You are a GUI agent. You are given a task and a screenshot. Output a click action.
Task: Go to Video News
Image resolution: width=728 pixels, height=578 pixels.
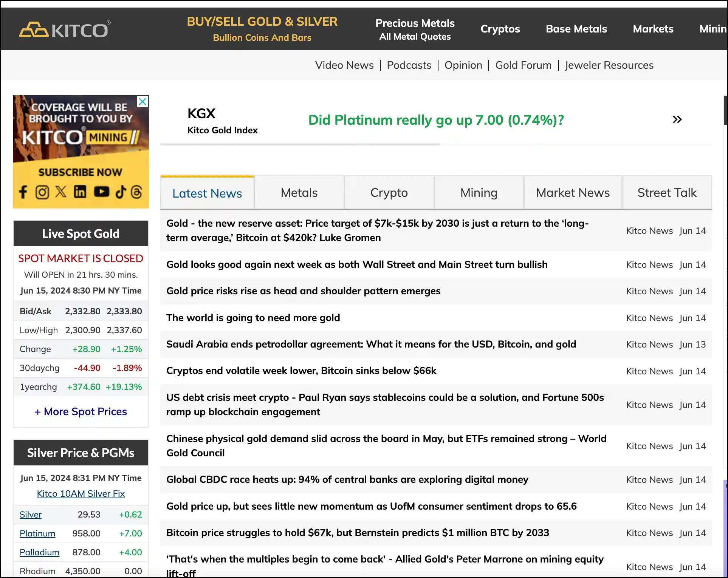(x=344, y=65)
